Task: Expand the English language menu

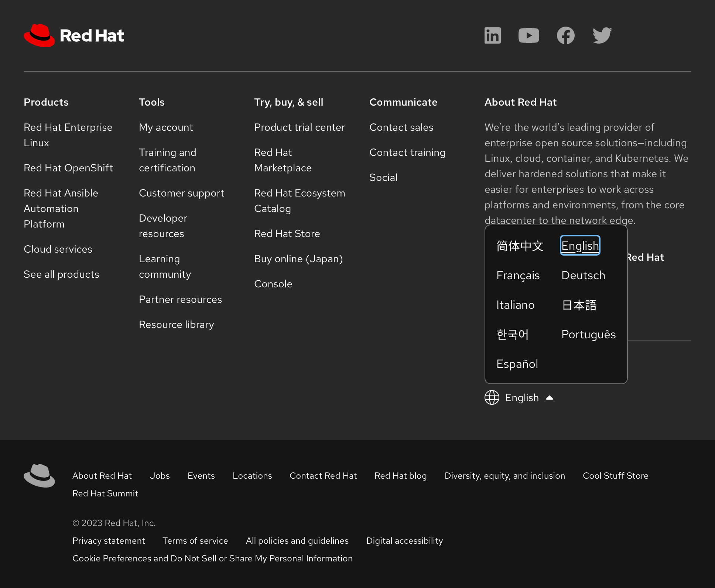Action: click(x=520, y=398)
